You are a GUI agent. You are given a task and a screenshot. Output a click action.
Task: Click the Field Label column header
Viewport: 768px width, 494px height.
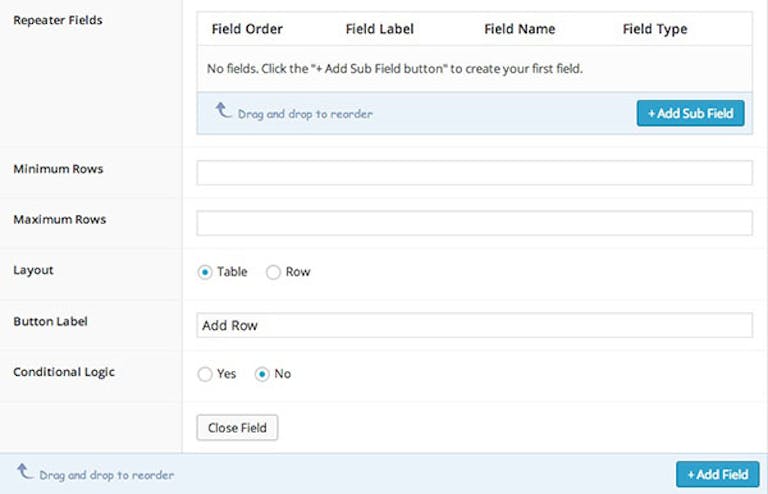(x=380, y=29)
